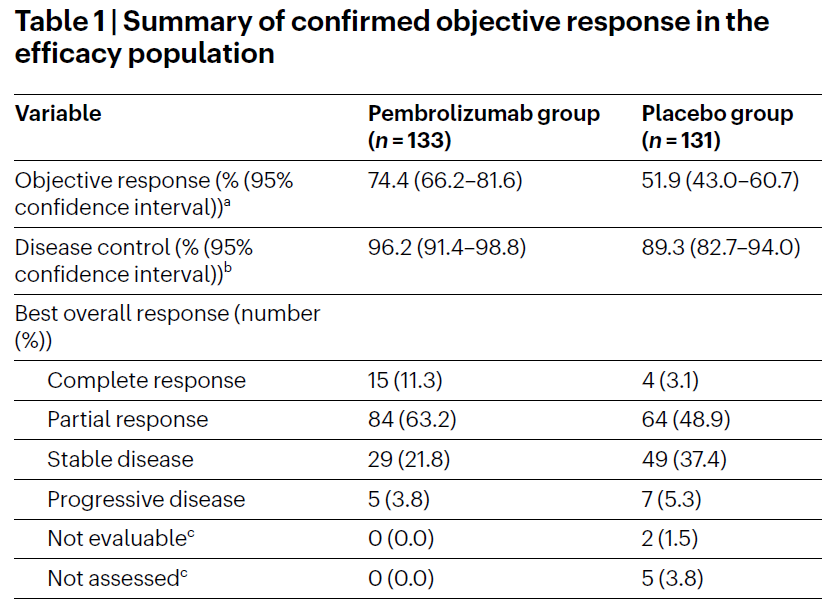Image resolution: width=833 pixels, height=610 pixels.
Task: Open footnote c next to Not evaluable
Action: 190,534
